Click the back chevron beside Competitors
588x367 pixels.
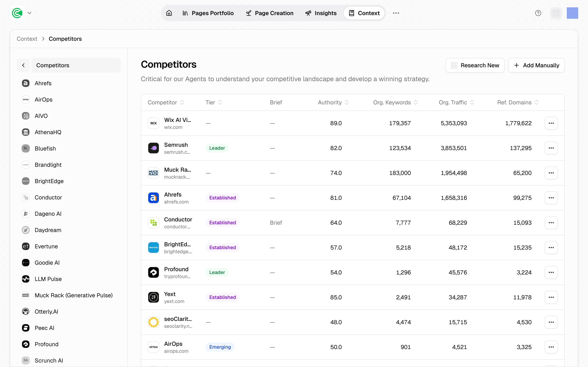point(23,65)
